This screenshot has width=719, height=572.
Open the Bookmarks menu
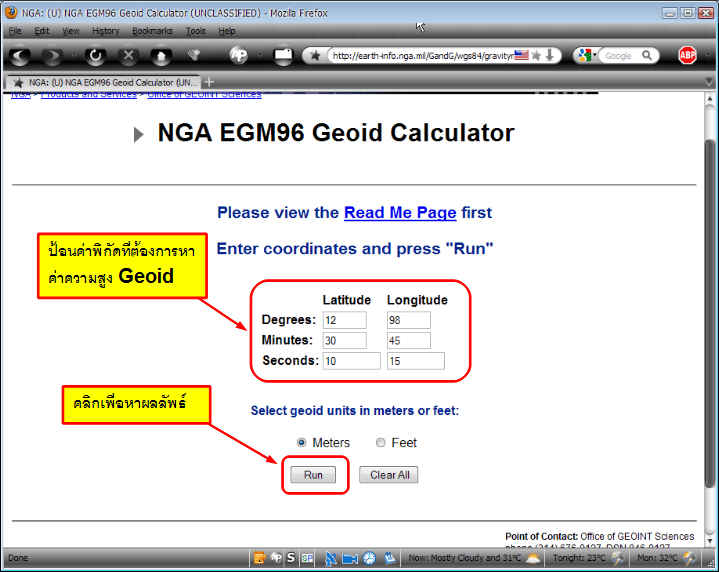pyautogui.click(x=152, y=31)
